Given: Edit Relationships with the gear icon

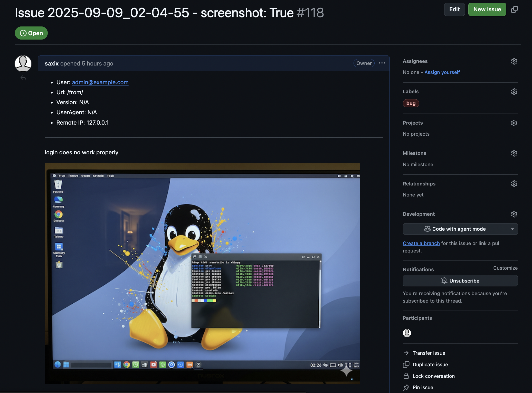Looking at the screenshot, I should pyautogui.click(x=514, y=184).
